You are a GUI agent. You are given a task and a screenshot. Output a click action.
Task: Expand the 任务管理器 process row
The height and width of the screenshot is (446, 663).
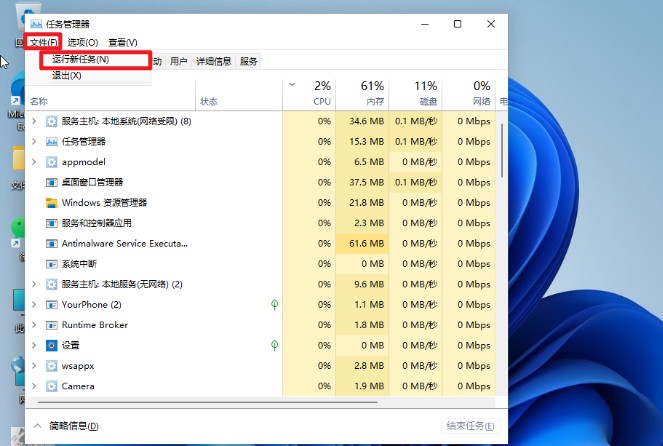[x=34, y=142]
